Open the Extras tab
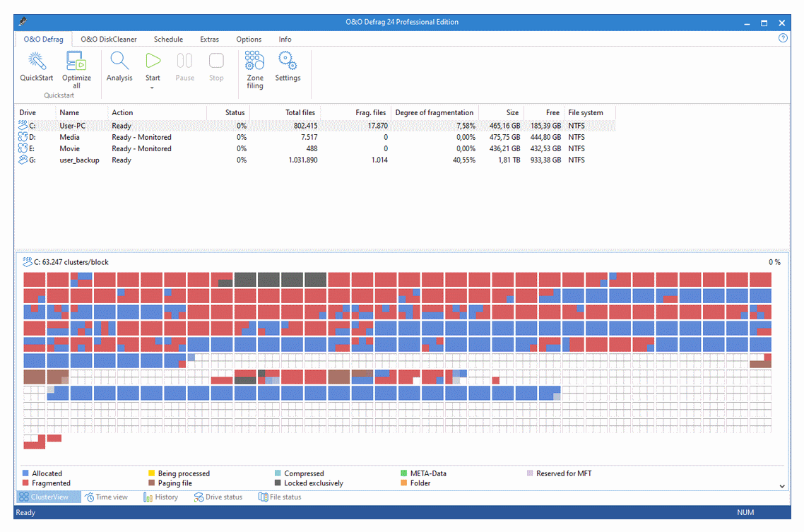Image resolution: width=804 pixels, height=532 pixels. tap(209, 39)
